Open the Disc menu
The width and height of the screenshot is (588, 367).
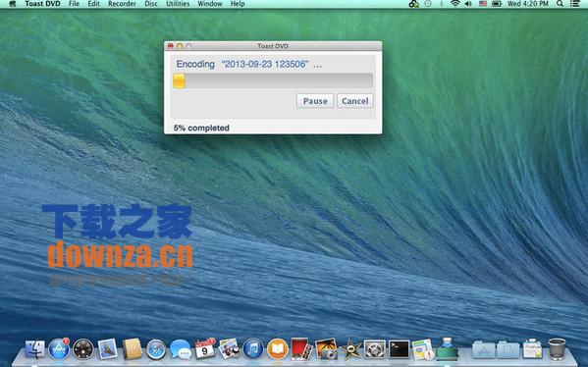pyautogui.click(x=151, y=4)
